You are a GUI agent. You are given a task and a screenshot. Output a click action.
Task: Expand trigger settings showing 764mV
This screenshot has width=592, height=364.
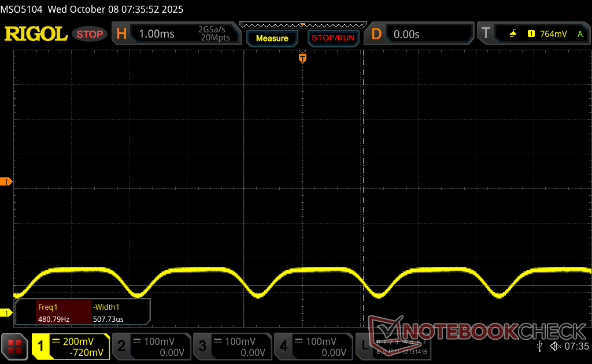(x=533, y=34)
